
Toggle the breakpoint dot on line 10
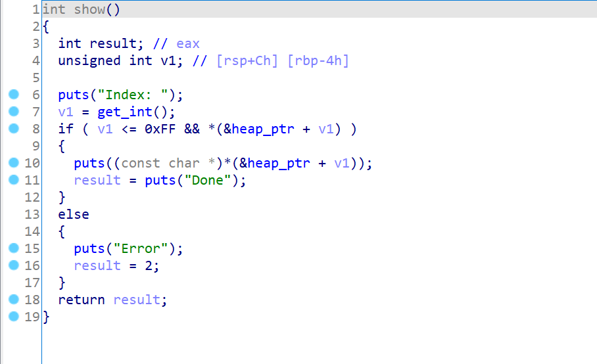click(x=14, y=163)
